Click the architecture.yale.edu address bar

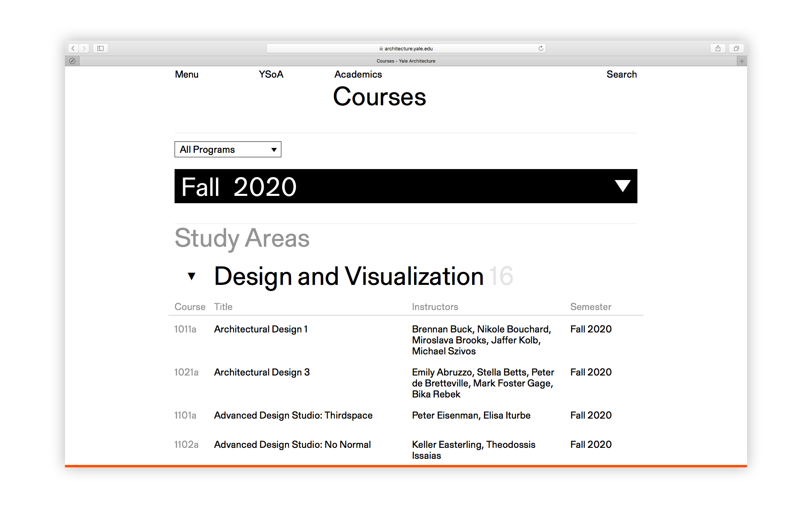click(x=406, y=48)
